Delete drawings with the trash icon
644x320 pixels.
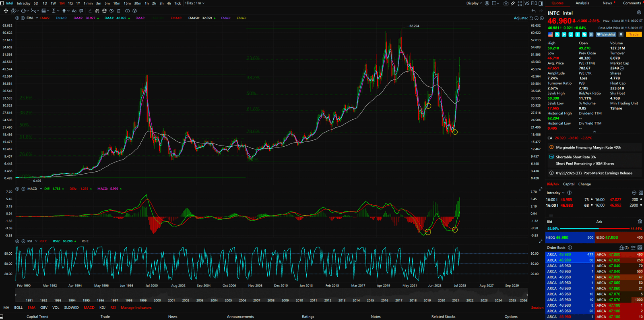point(119,11)
